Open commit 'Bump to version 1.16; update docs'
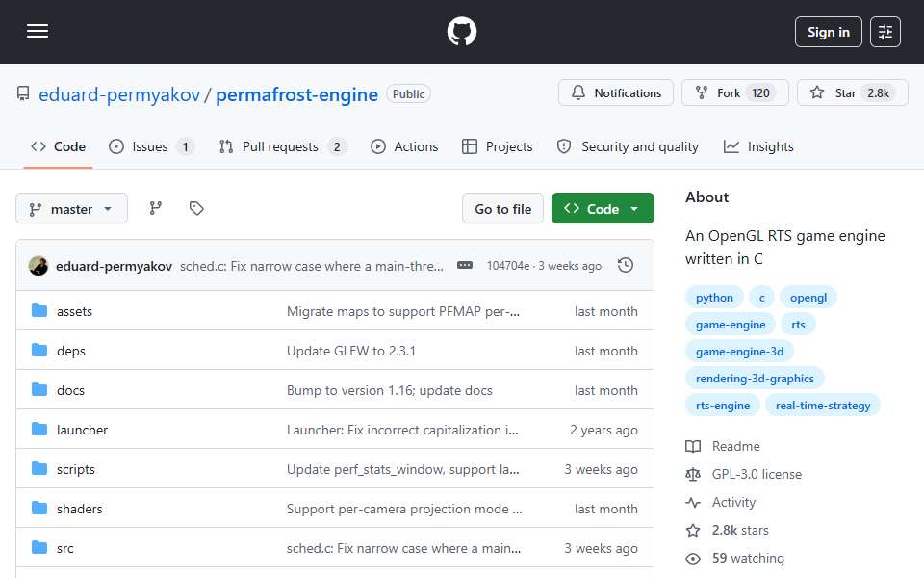 click(390, 390)
